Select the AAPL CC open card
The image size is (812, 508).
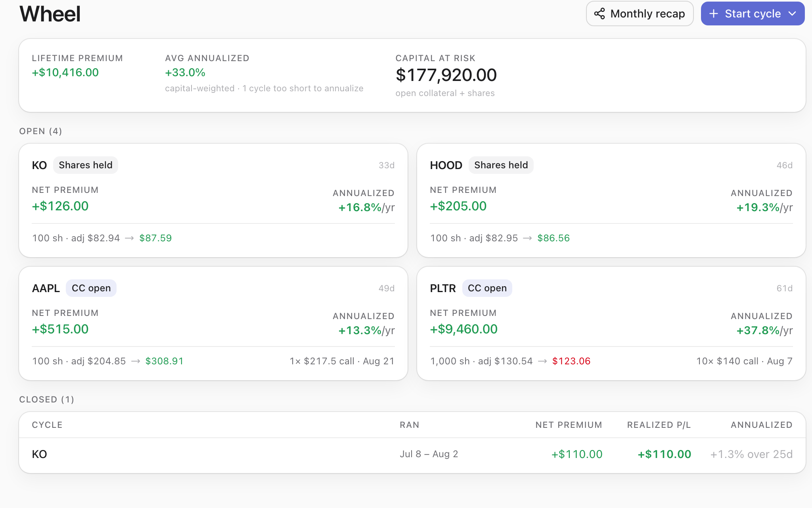(x=213, y=323)
